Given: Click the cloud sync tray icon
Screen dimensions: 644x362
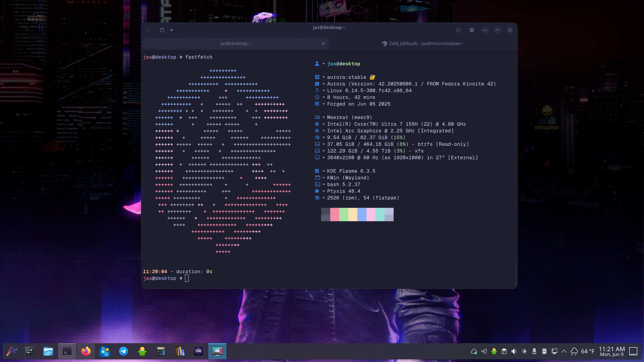Looking at the screenshot, I should [x=474, y=351].
